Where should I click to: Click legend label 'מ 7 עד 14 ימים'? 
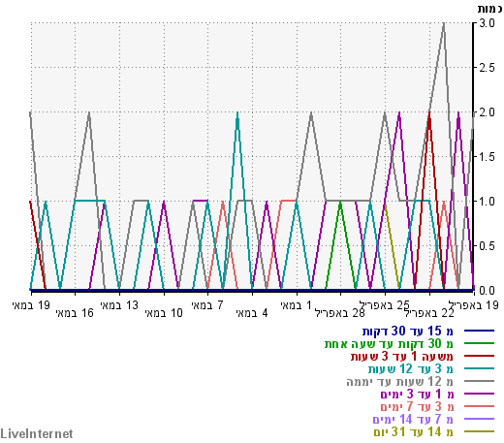pyautogui.click(x=413, y=419)
